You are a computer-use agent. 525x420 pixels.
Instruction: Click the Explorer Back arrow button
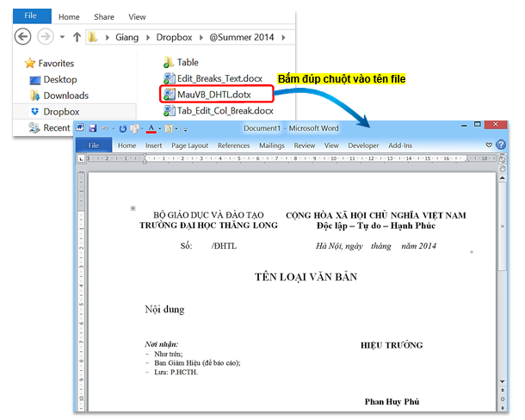click(x=23, y=36)
